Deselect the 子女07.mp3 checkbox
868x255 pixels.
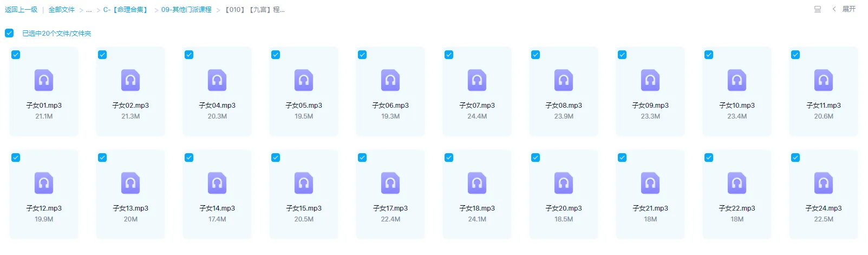coord(449,55)
